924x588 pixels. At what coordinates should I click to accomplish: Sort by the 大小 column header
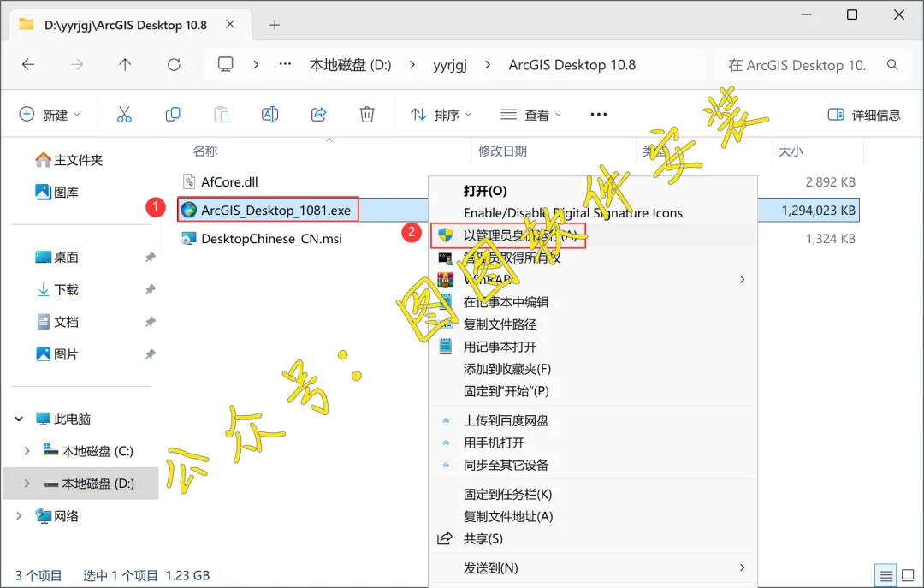tap(791, 151)
